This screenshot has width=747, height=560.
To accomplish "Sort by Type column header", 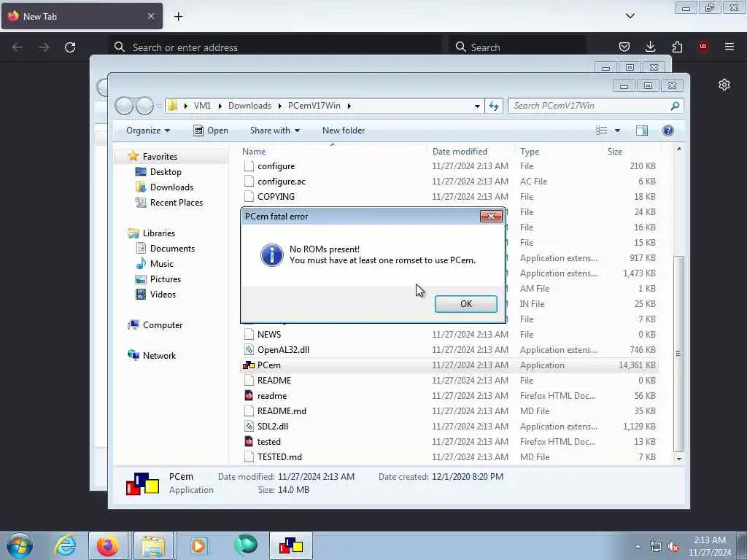I will (530, 152).
